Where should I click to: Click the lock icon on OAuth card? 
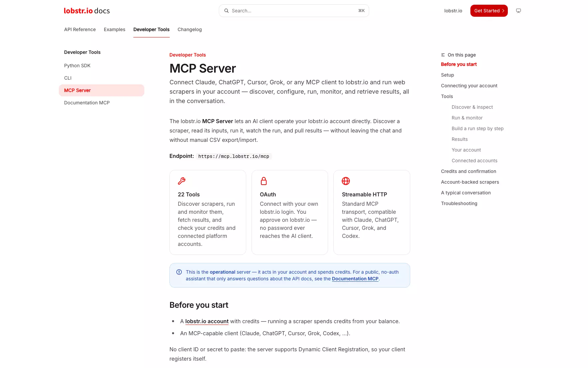pos(264,181)
